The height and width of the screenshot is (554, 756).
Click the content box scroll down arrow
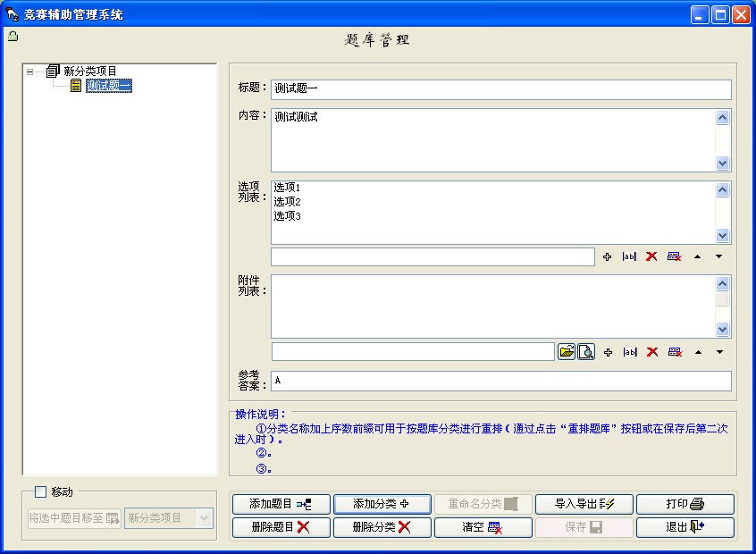pos(722,163)
